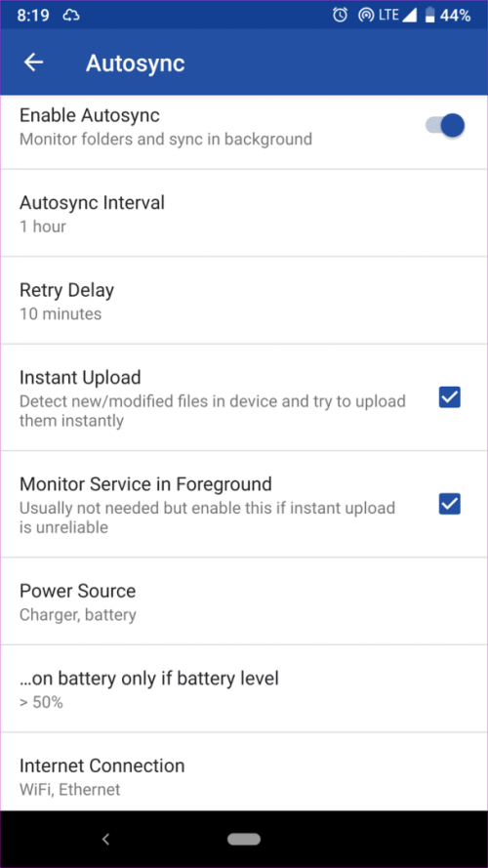This screenshot has height=868, width=488.
Task: Tap the clock time in status bar
Action: (x=34, y=16)
